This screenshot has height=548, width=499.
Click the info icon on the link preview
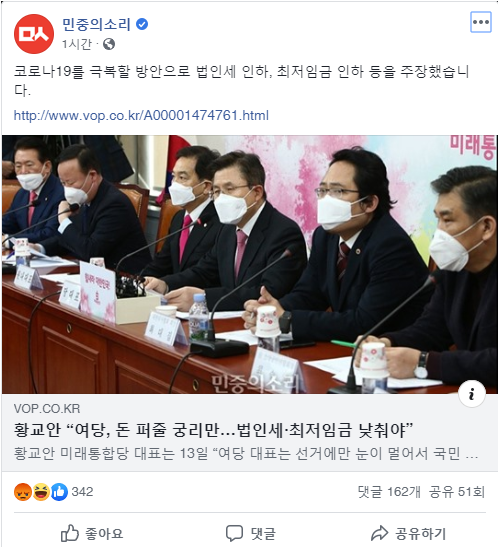click(472, 394)
